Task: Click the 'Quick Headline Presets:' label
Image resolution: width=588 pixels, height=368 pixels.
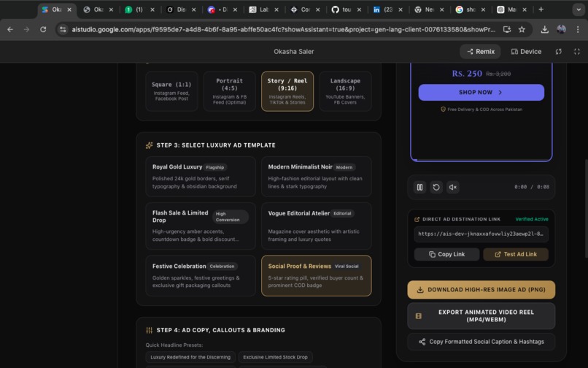Action: (174, 345)
